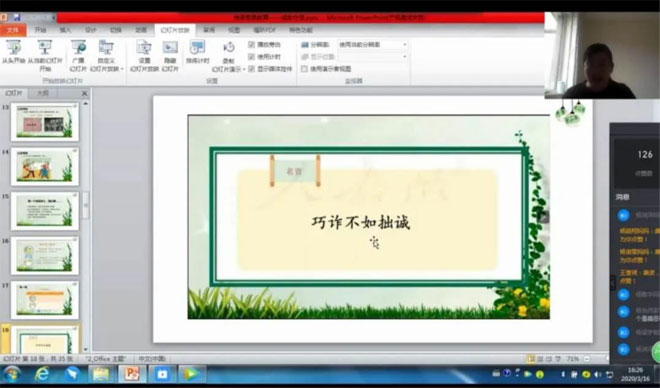Switch to the Outline (大纲) pane tab
660x388 pixels.
(x=42, y=93)
